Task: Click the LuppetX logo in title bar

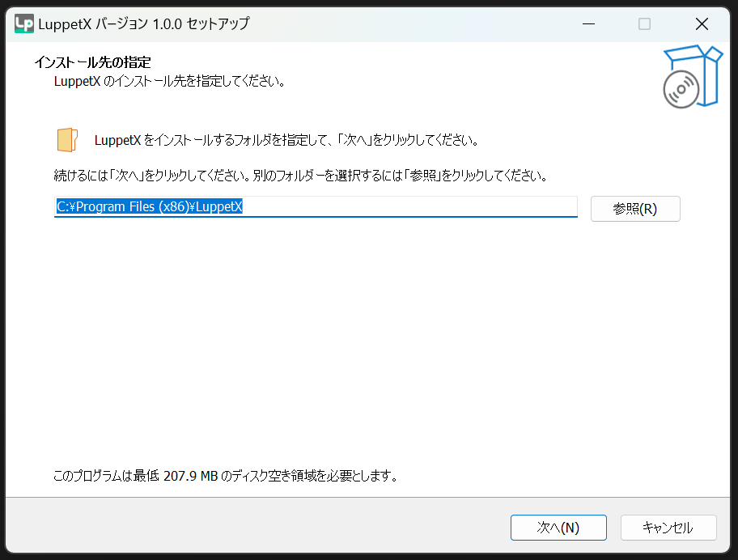Action: pyautogui.click(x=23, y=24)
